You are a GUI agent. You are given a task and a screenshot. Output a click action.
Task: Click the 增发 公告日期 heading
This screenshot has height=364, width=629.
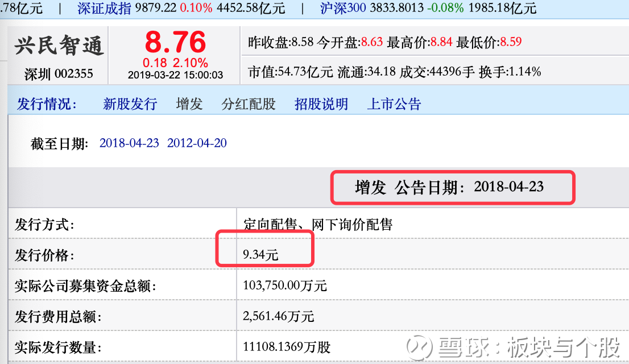click(x=449, y=187)
